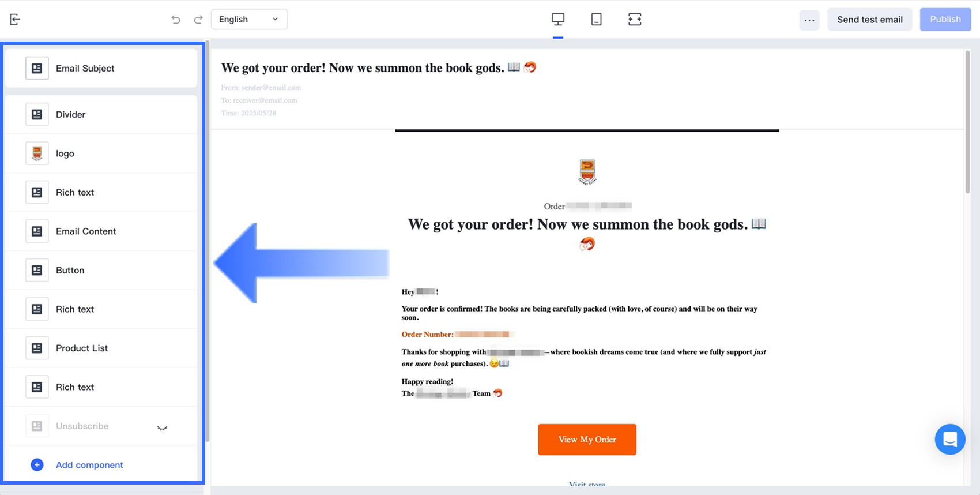The height and width of the screenshot is (495, 980).
Task: Open the Visit store link
Action: [x=587, y=484]
